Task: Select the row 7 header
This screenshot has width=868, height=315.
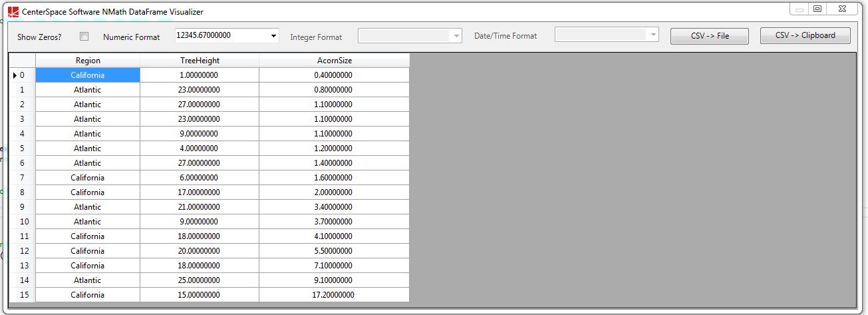Action: (22, 178)
